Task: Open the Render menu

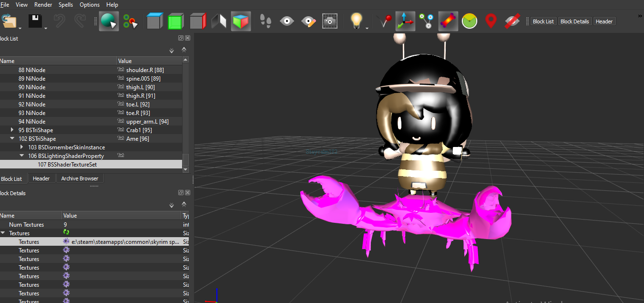Action: coord(43,4)
